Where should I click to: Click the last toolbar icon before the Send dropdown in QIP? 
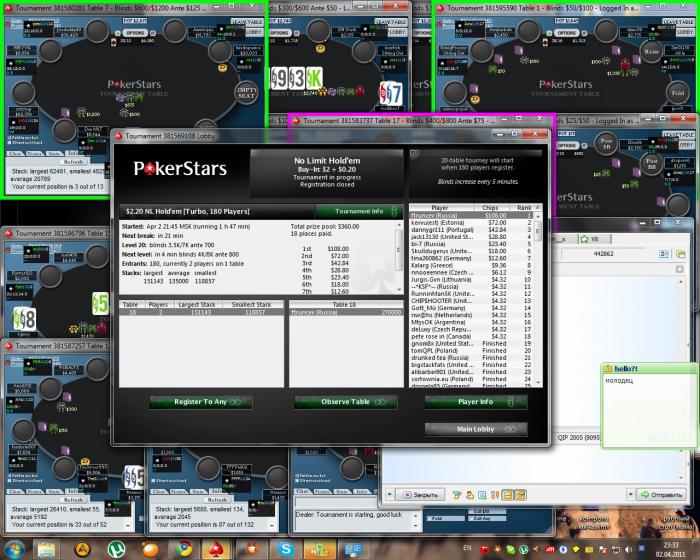[x=521, y=495]
